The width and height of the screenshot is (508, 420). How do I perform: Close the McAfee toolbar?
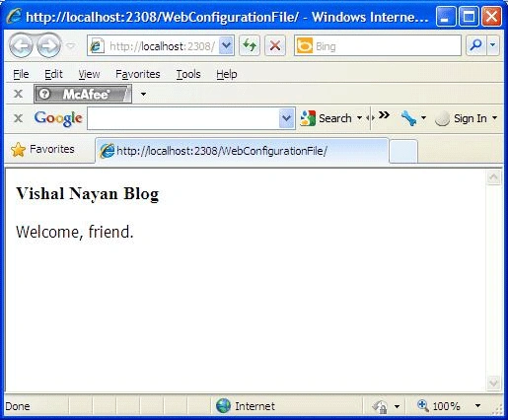(x=19, y=94)
